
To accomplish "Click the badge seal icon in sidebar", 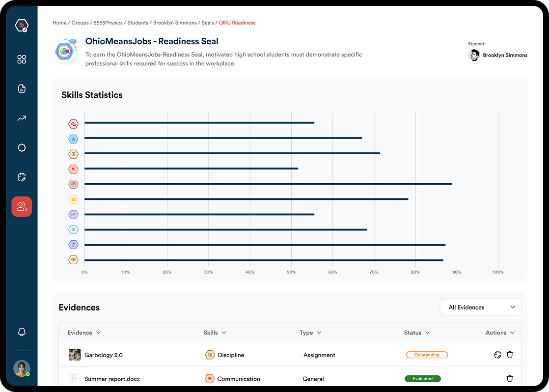I will [x=22, y=148].
